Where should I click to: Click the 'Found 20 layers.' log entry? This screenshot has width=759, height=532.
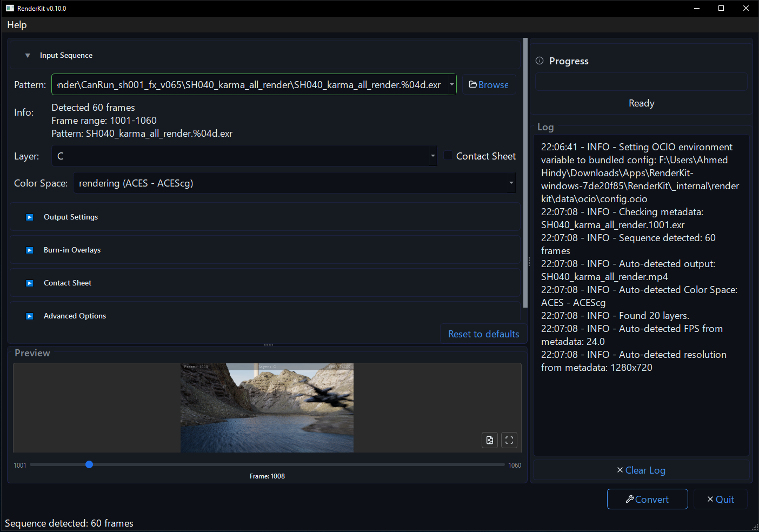click(x=615, y=316)
